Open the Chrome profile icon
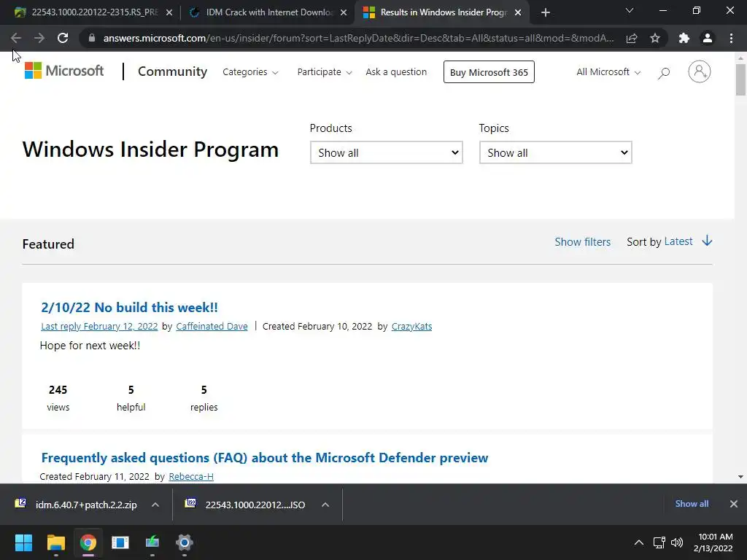The width and height of the screenshot is (747, 560). (708, 38)
